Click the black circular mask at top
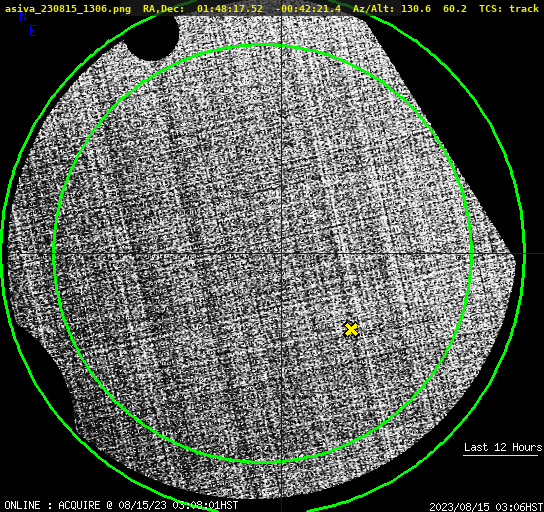The image size is (544, 512). [x=152, y=37]
